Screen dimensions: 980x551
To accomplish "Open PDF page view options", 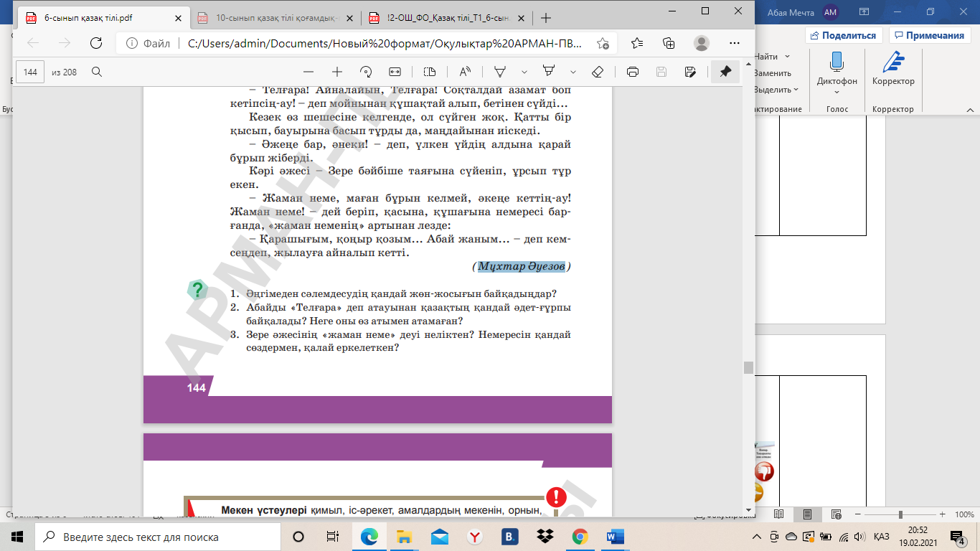I will click(430, 72).
